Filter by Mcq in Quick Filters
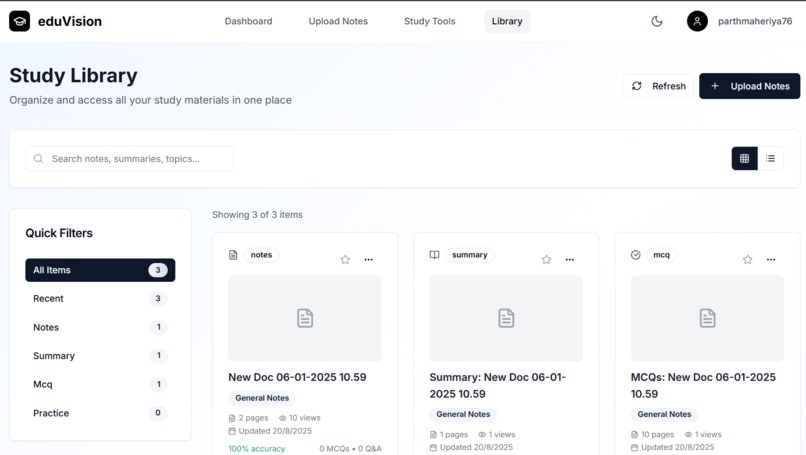The image size is (806, 455). [100, 384]
